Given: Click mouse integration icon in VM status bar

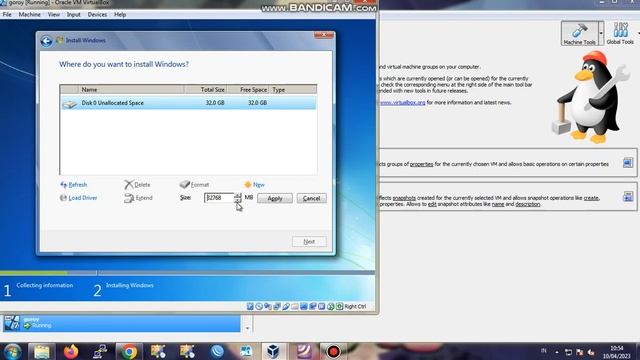Looking at the screenshot, I should pyautogui.click(x=331, y=307).
